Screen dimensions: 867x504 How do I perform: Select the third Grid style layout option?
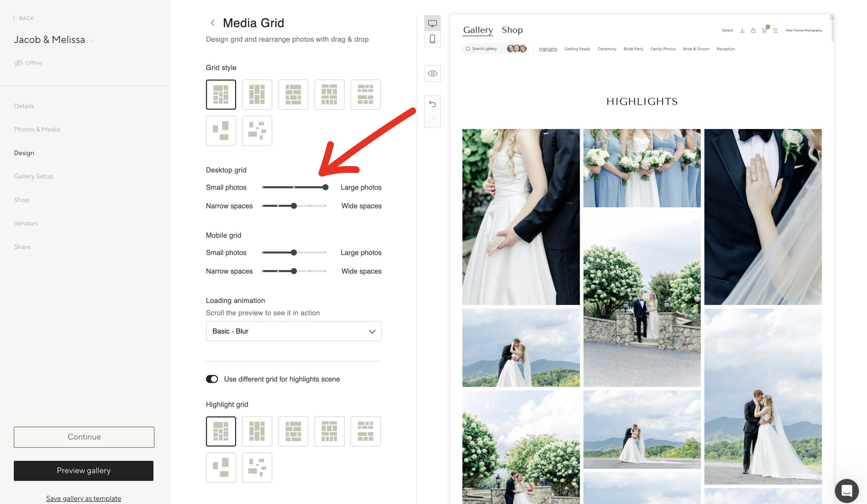click(x=293, y=94)
